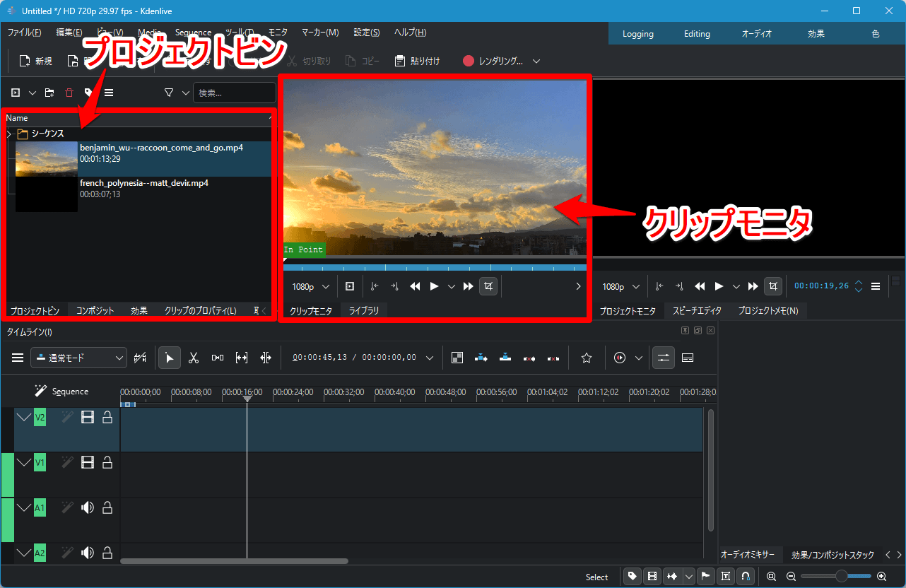Open the マーカー(M) menu
This screenshot has width=906, height=588.
click(320, 33)
